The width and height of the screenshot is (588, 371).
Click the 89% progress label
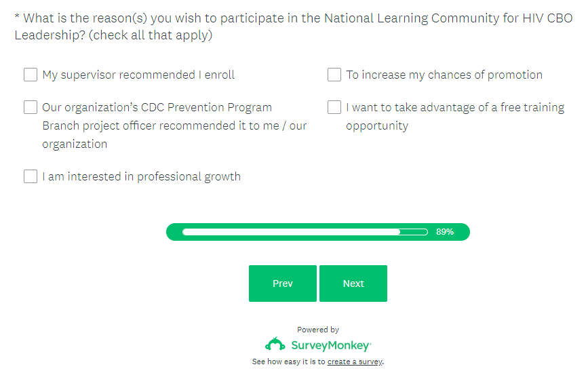(x=445, y=232)
